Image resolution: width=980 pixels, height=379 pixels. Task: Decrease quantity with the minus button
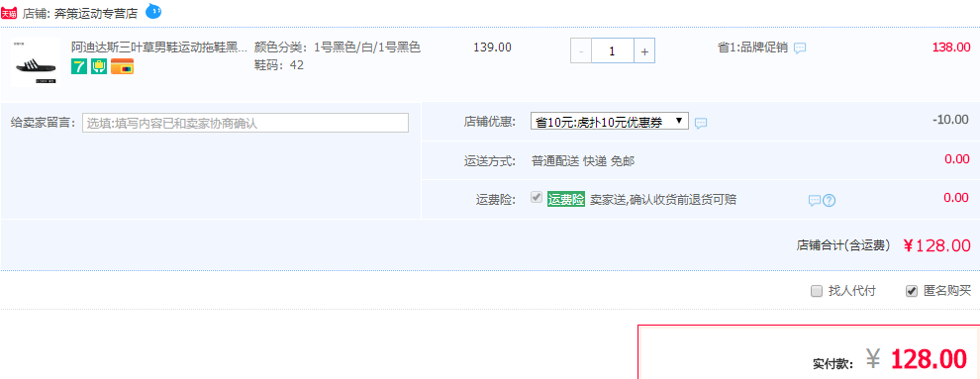tap(581, 51)
